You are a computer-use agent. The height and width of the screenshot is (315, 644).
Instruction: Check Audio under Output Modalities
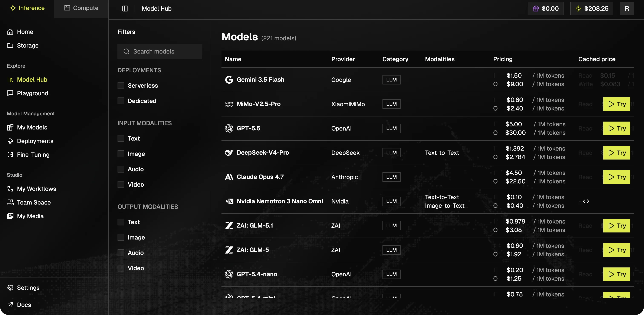(x=121, y=253)
